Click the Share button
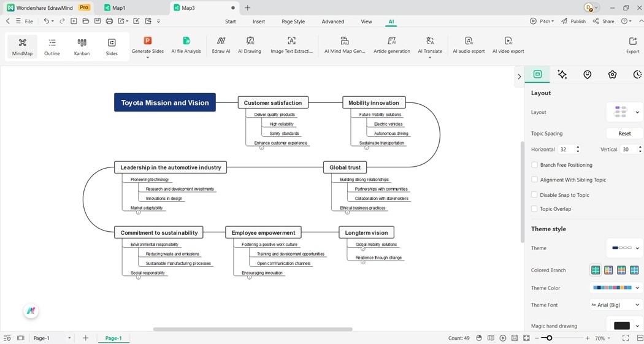644x344 pixels. pos(604,21)
